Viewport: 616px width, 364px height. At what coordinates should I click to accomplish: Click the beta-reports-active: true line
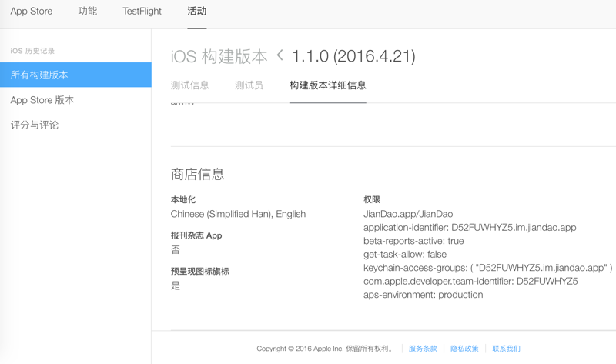[413, 241]
